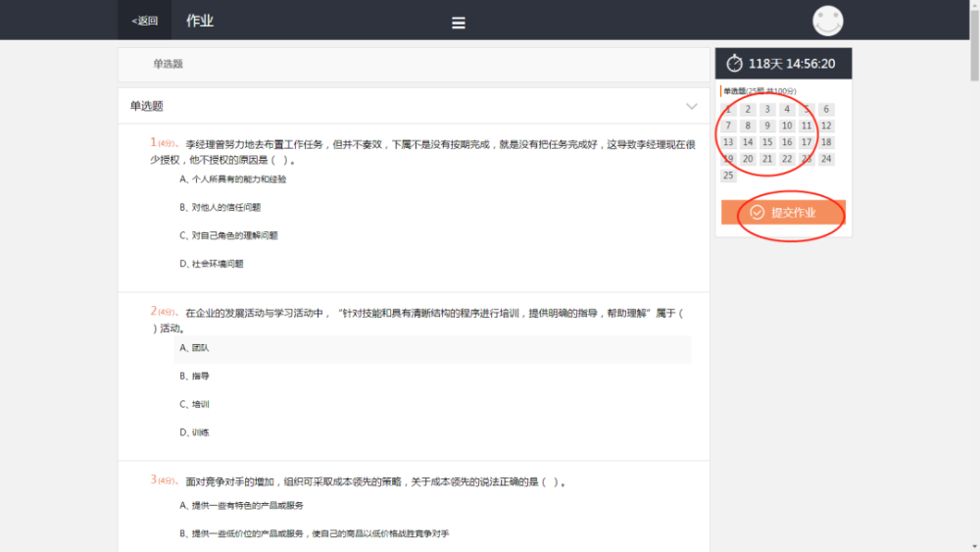Open the hamburger menu icon
Viewport: 980px width, 552px height.
point(458,24)
